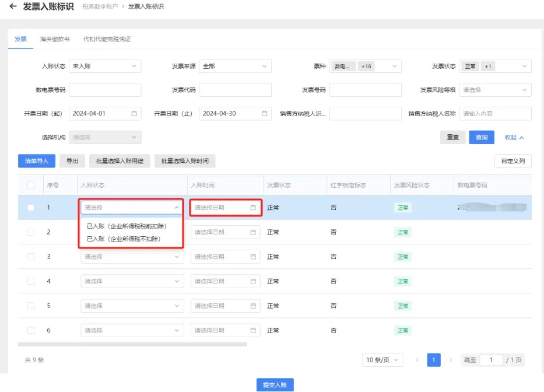Go to previous page arrow in pagination
This screenshot has width=544, height=392.
[x=417, y=360]
